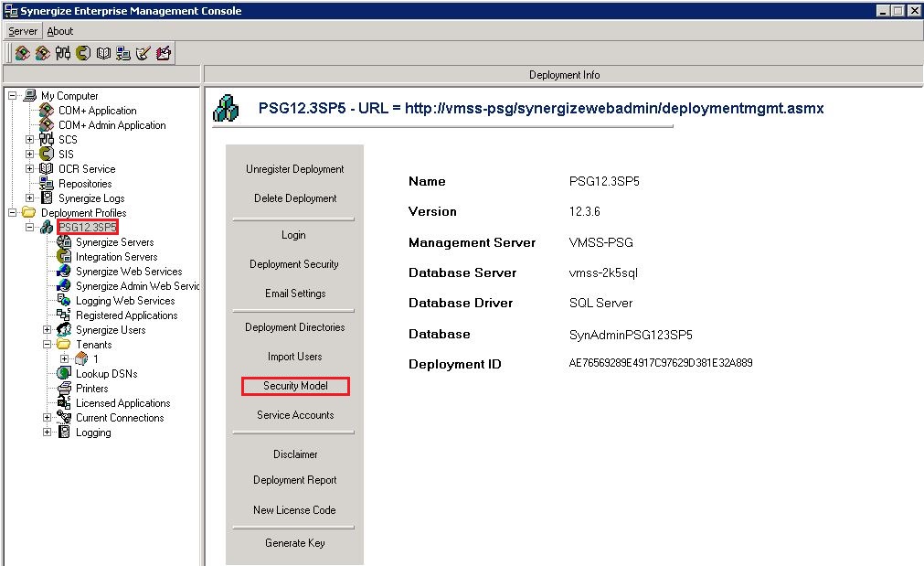924x566 pixels.
Task: Open Deployment Directories
Action: (294, 327)
